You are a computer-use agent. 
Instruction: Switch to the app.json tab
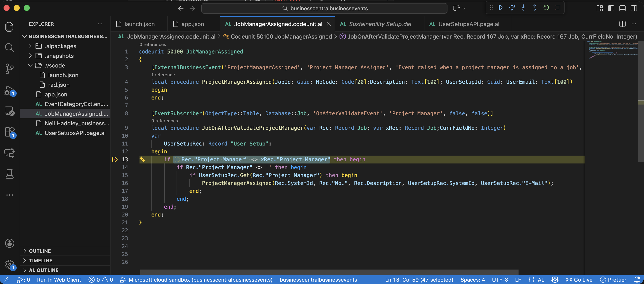coord(193,24)
